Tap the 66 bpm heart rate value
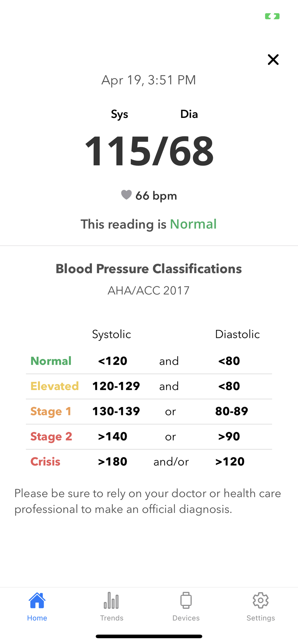 (156, 195)
